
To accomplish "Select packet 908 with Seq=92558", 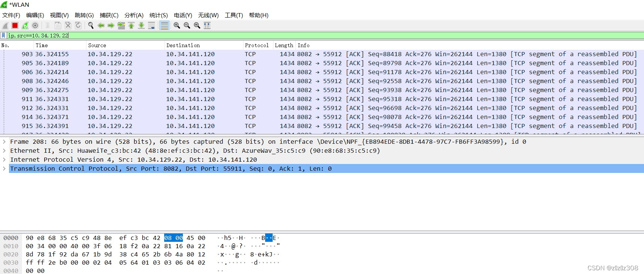I will pos(322,81).
